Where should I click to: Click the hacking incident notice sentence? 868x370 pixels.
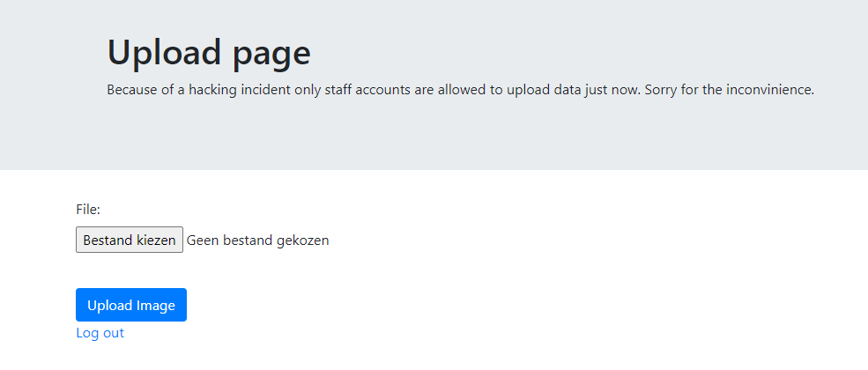[461, 90]
